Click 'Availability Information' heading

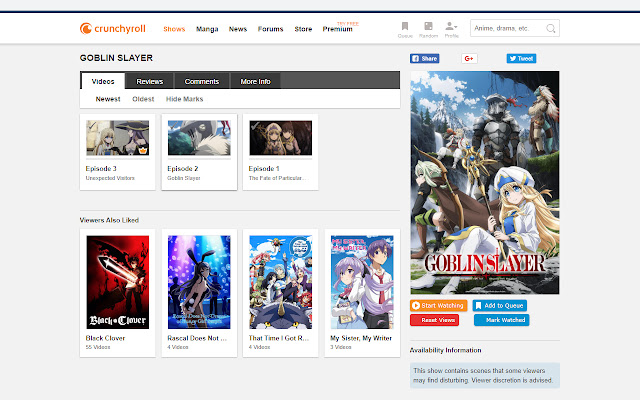(x=445, y=350)
